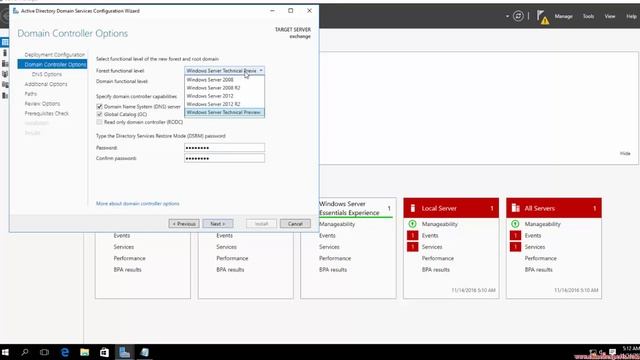Select the Dashboard icon in Server Manager sidebar
The width and height of the screenshot is (640, 360).
click(x=5, y=42)
